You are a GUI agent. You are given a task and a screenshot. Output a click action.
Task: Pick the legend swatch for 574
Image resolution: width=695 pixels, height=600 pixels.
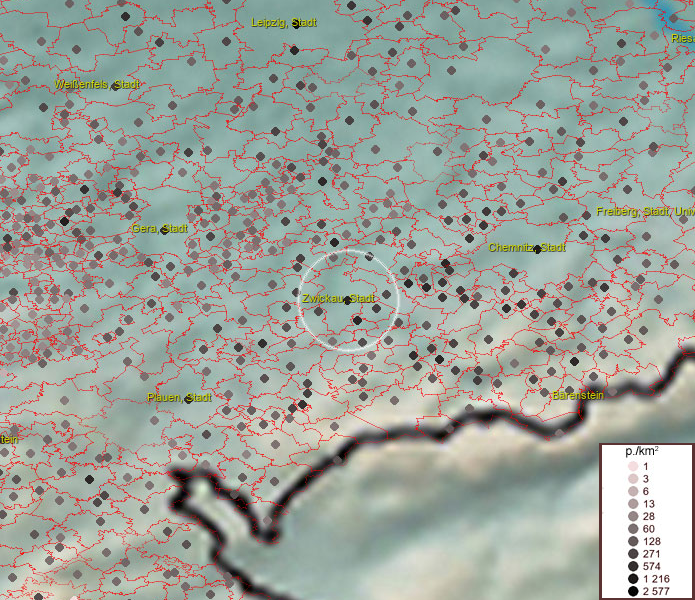(x=633, y=566)
